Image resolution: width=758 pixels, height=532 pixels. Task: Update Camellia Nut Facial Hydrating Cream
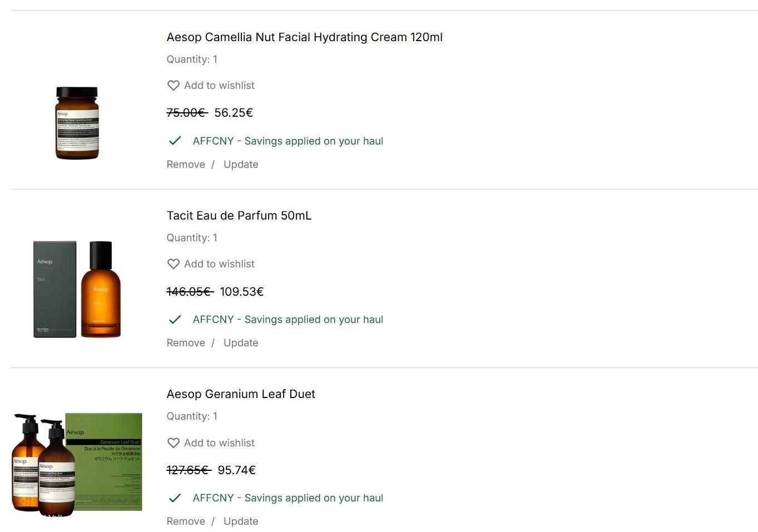241,165
